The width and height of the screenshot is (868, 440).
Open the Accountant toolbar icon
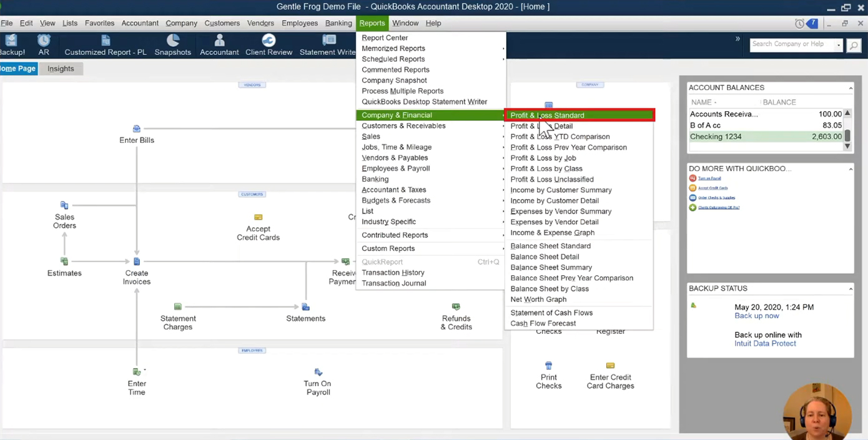(219, 40)
